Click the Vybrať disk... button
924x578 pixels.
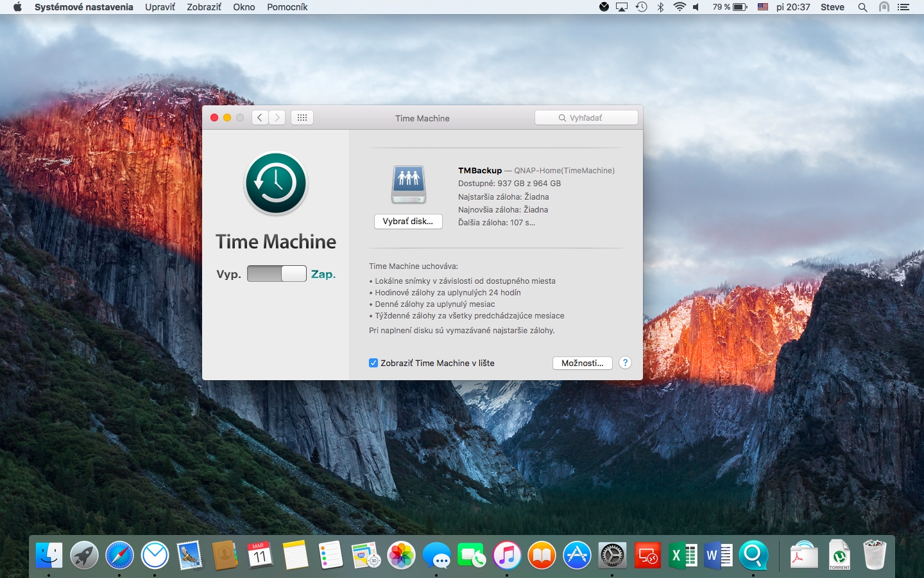pyautogui.click(x=408, y=222)
